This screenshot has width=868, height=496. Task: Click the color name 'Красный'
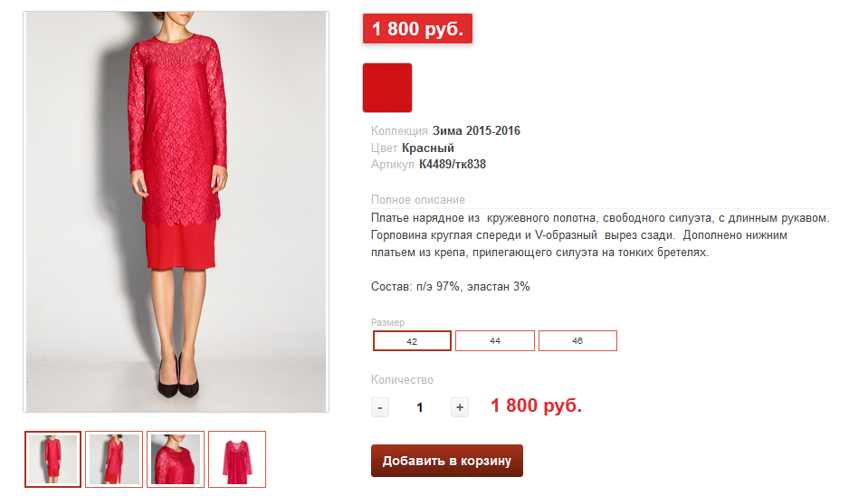click(x=428, y=148)
